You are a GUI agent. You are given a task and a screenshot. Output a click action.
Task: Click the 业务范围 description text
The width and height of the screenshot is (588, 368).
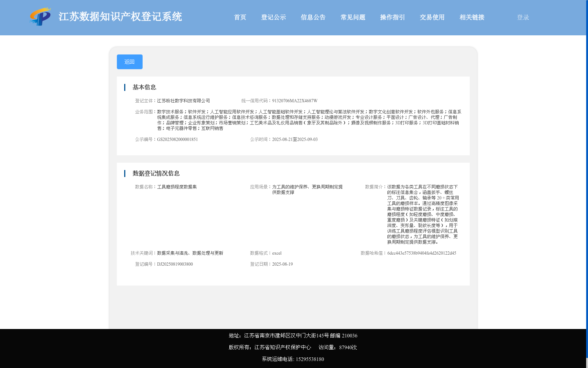309,120
